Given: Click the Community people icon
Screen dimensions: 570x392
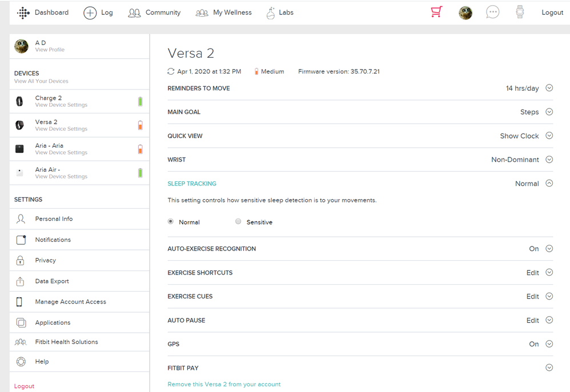Looking at the screenshot, I should [134, 13].
